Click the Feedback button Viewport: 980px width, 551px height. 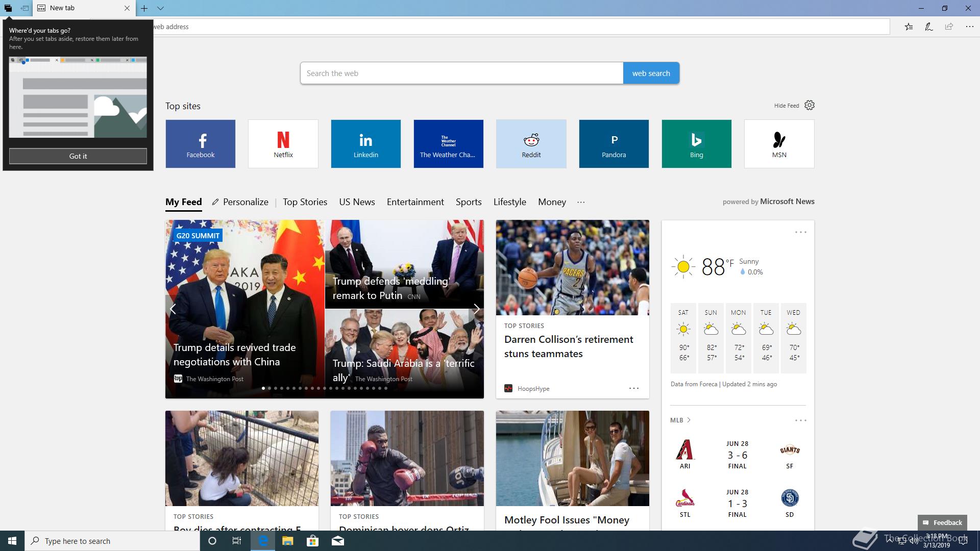click(x=942, y=522)
